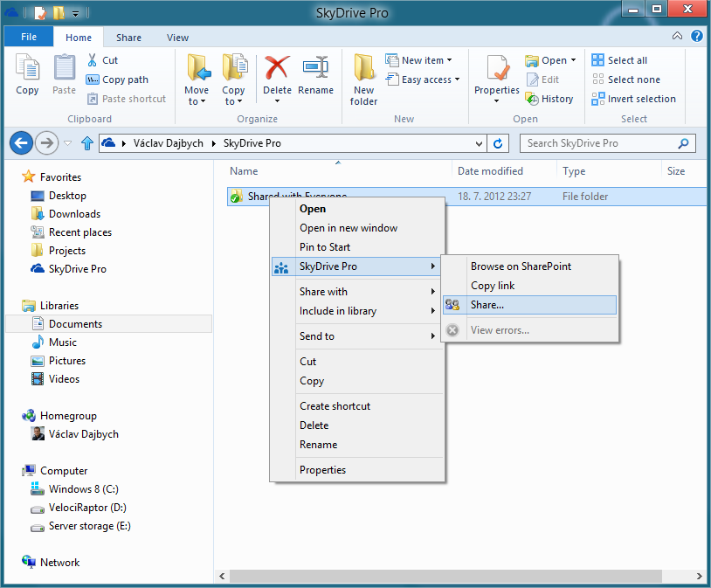711x588 pixels.
Task: Click Paste shortcut in the ribbon
Action: pos(127,99)
